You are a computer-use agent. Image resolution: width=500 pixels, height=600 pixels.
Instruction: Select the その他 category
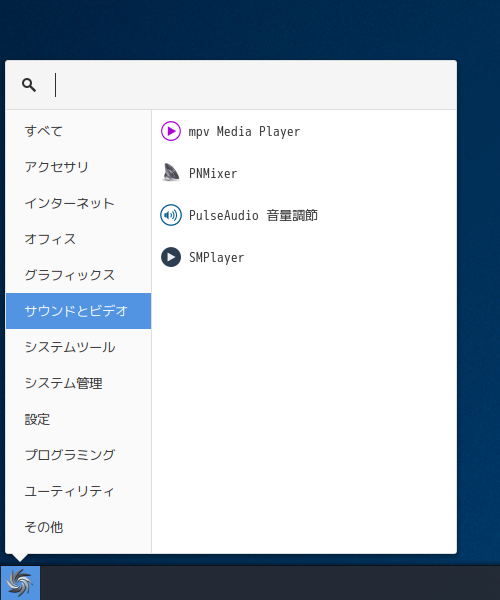click(x=78, y=527)
